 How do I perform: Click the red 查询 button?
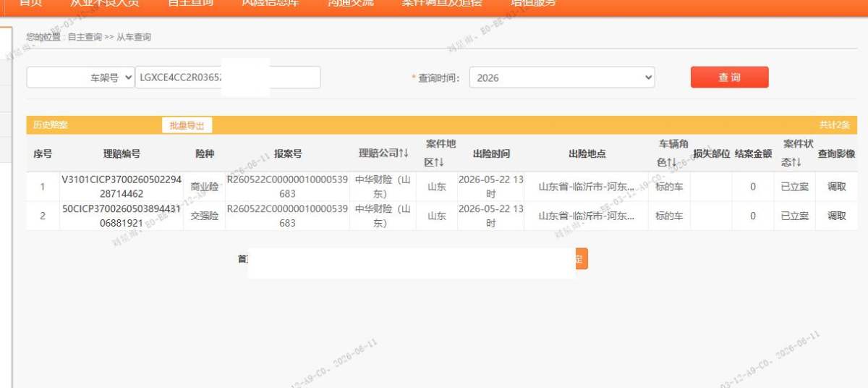pyautogui.click(x=729, y=77)
